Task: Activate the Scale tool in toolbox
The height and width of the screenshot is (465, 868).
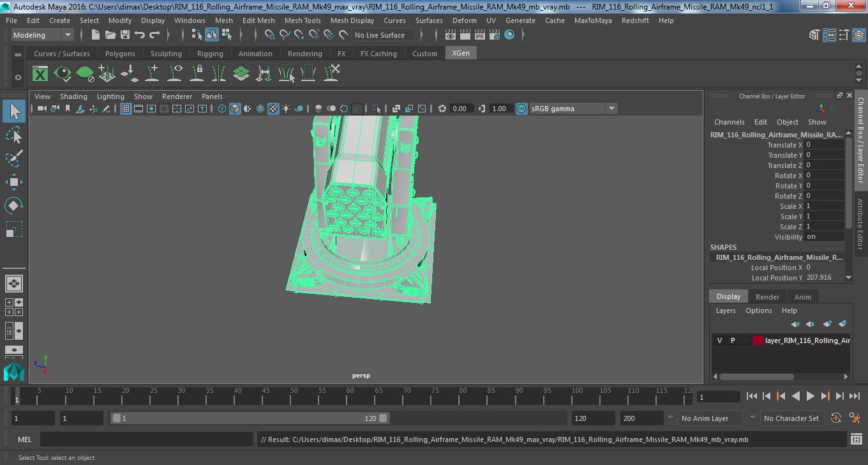Action: click(14, 229)
